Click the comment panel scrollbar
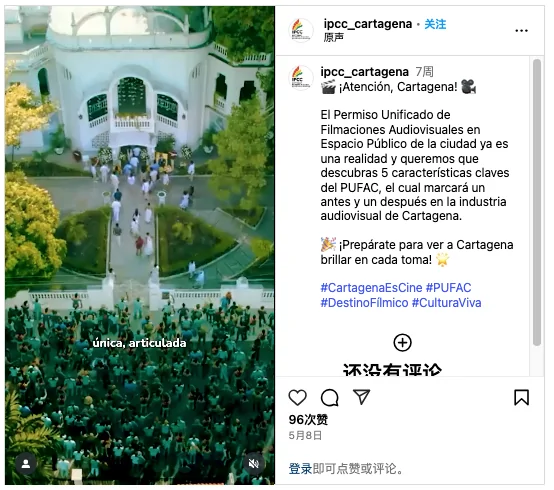This screenshot has height=490, width=554. 537,202
